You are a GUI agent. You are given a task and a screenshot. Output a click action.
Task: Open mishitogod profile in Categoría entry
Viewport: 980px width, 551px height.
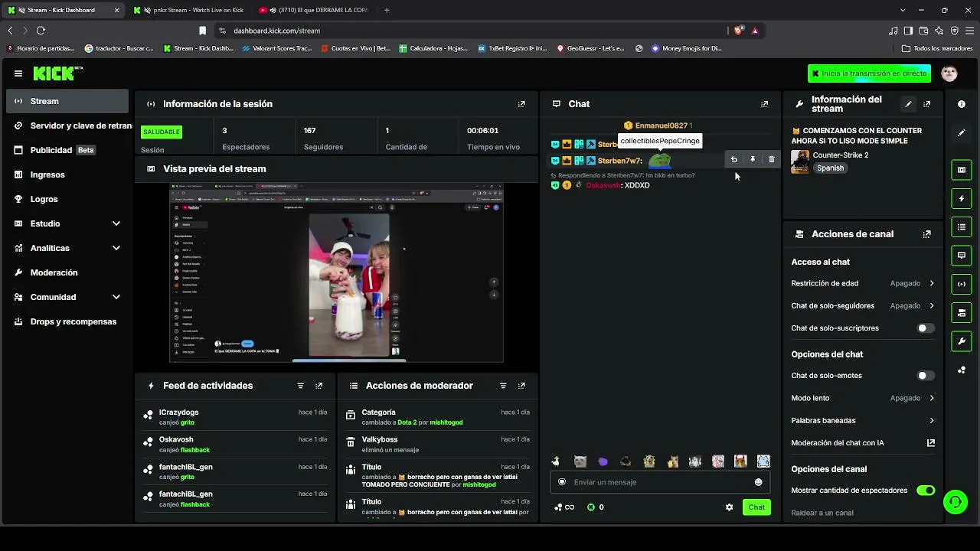446,422
